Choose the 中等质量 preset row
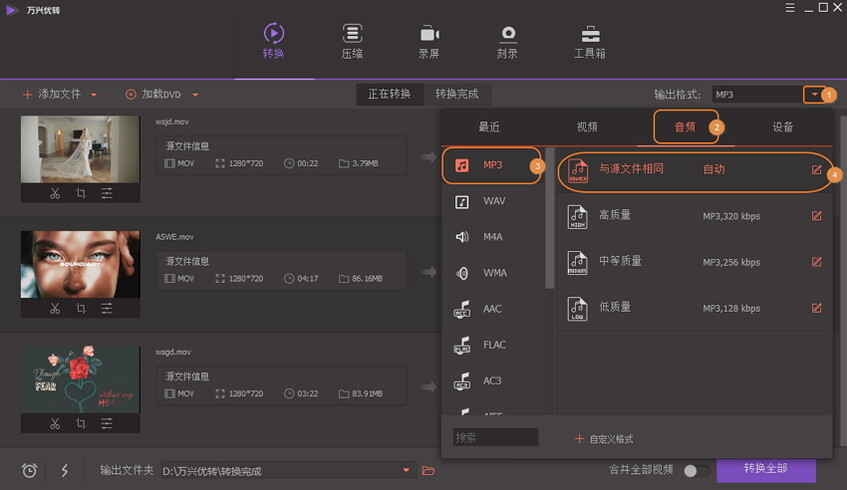This screenshot has height=490, width=847. click(695, 262)
